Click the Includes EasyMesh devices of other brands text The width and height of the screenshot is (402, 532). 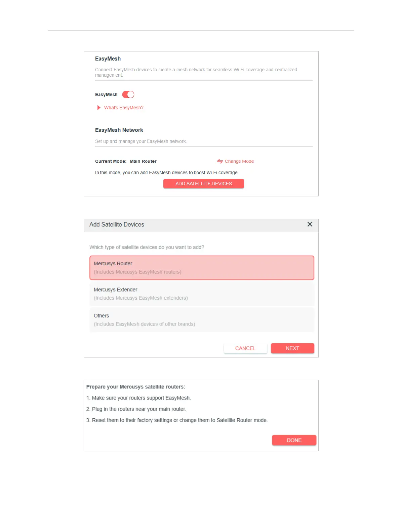[x=144, y=324]
